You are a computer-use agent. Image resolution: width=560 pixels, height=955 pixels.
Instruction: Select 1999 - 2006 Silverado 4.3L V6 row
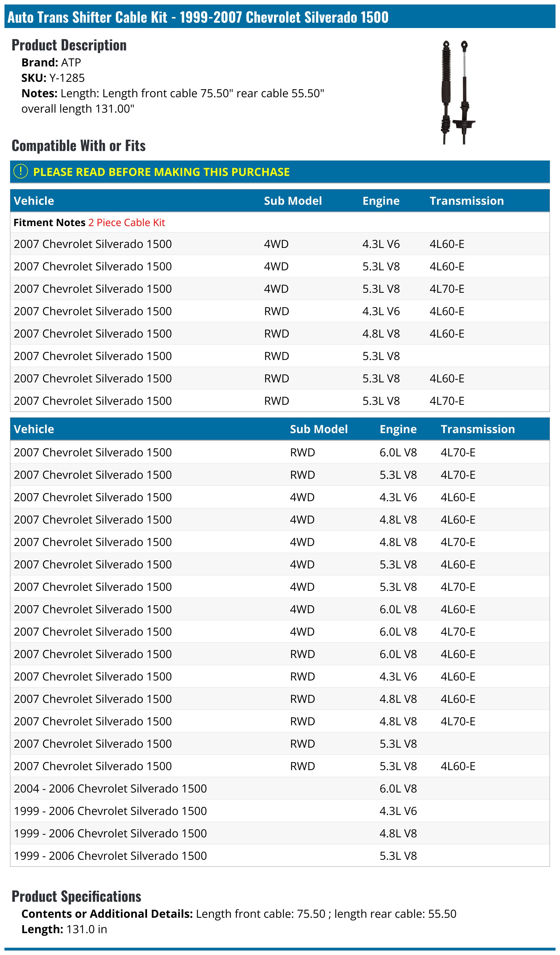(280, 811)
